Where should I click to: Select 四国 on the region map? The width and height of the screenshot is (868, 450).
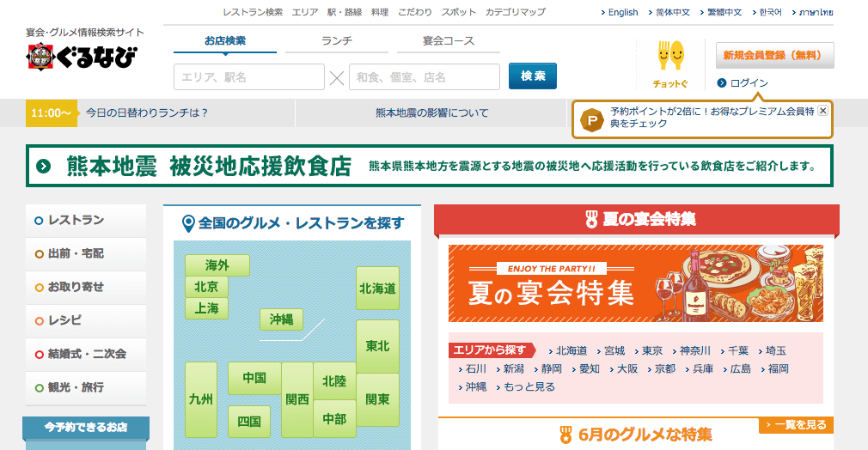coord(249,421)
